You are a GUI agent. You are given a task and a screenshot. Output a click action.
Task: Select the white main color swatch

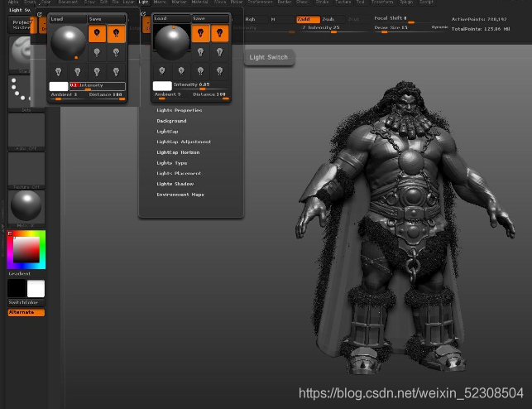pos(36,288)
